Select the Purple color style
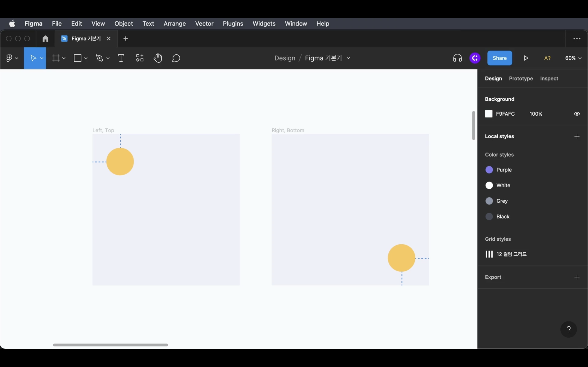The height and width of the screenshot is (367, 588). click(x=503, y=170)
